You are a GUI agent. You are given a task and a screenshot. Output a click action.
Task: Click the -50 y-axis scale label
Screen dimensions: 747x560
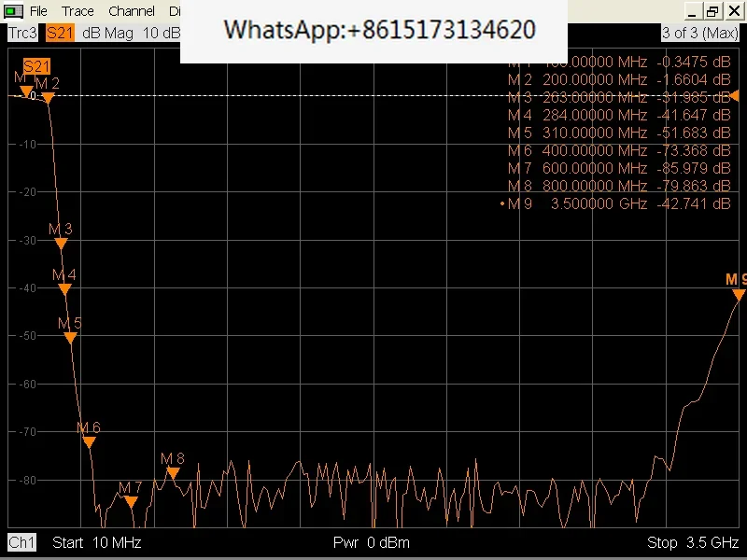tap(28, 336)
